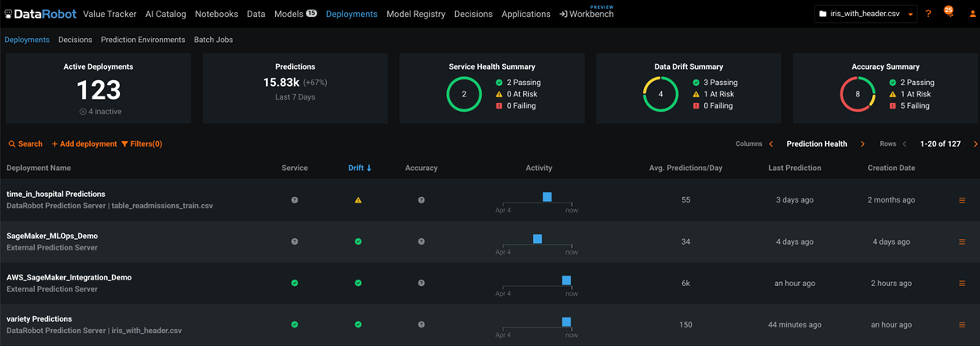This screenshot has width=980, height=346.
Task: Click Add deployment button
Action: 84,144
